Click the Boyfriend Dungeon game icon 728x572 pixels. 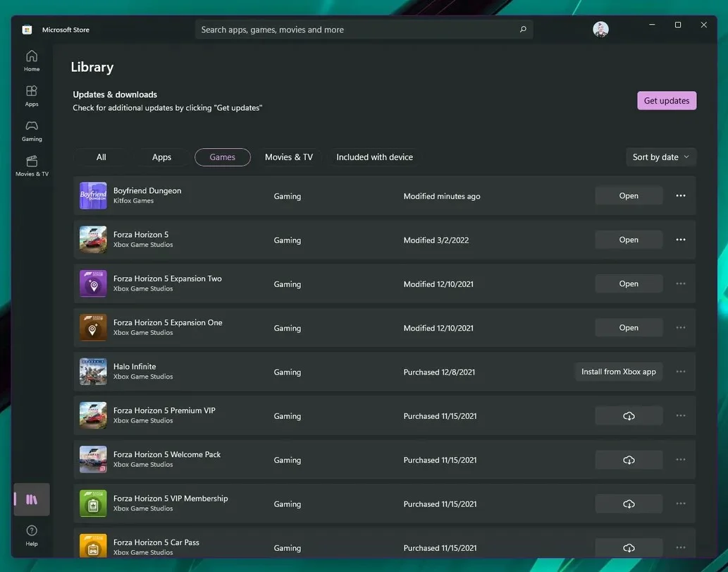pyautogui.click(x=93, y=195)
